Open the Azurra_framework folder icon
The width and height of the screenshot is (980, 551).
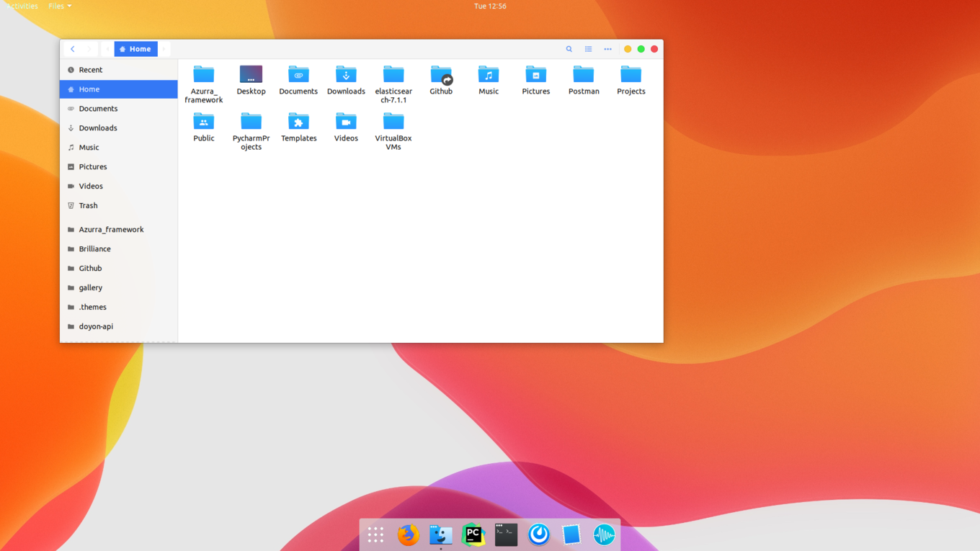tap(204, 75)
